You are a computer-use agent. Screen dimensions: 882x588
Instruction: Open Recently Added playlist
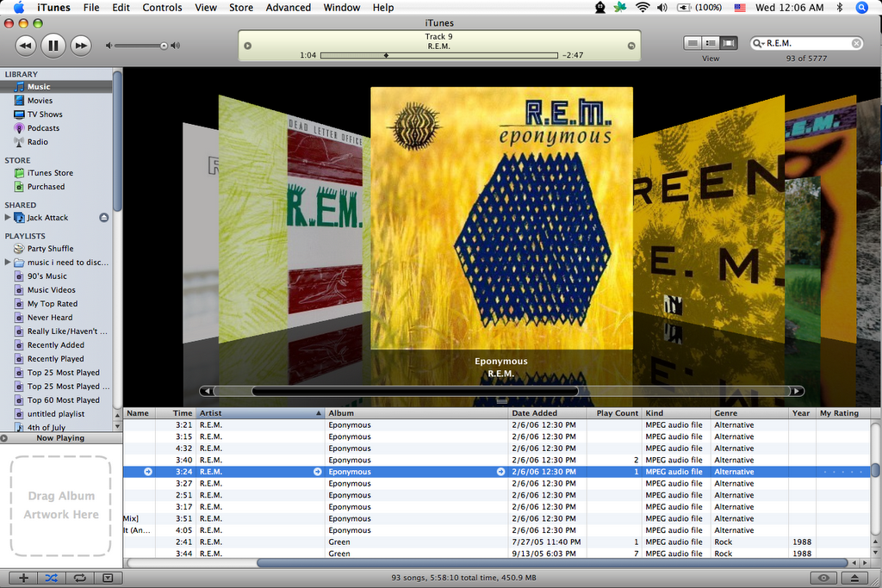pos(56,344)
